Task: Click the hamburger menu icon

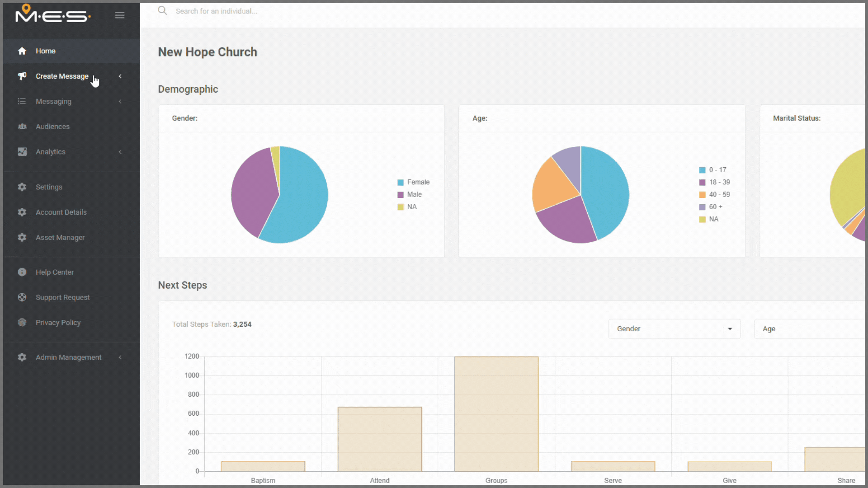Action: pyautogui.click(x=119, y=15)
